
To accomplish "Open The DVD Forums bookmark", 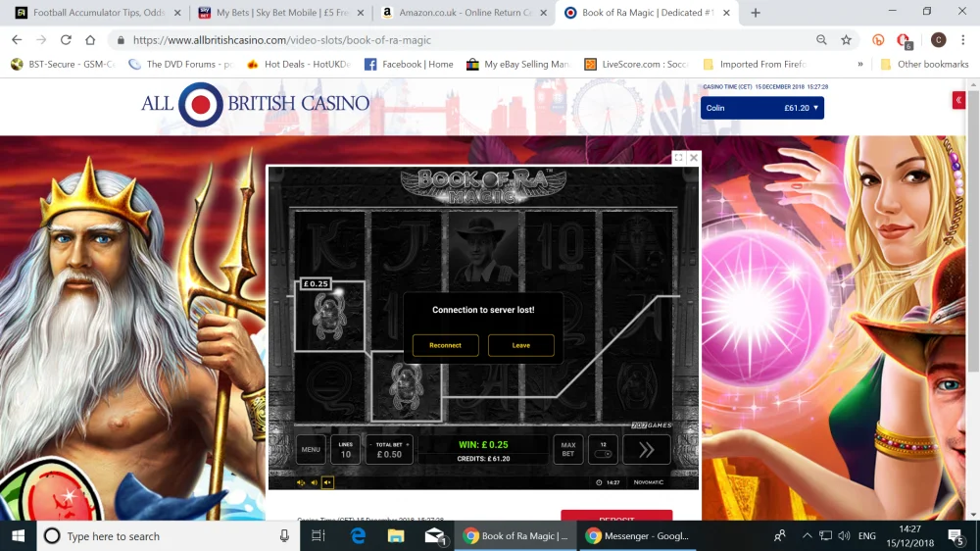I will click(180, 64).
